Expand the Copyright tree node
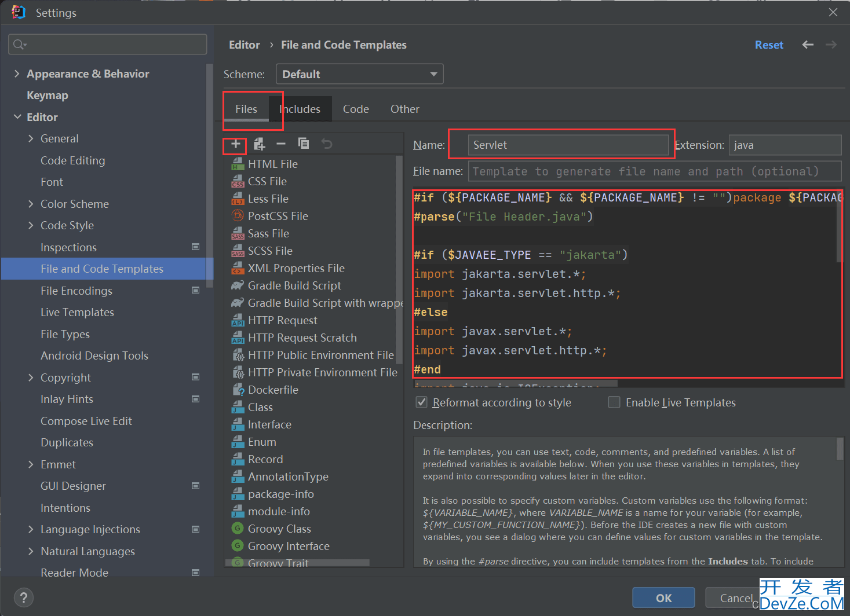Image resolution: width=850 pixels, height=616 pixels. [x=31, y=377]
